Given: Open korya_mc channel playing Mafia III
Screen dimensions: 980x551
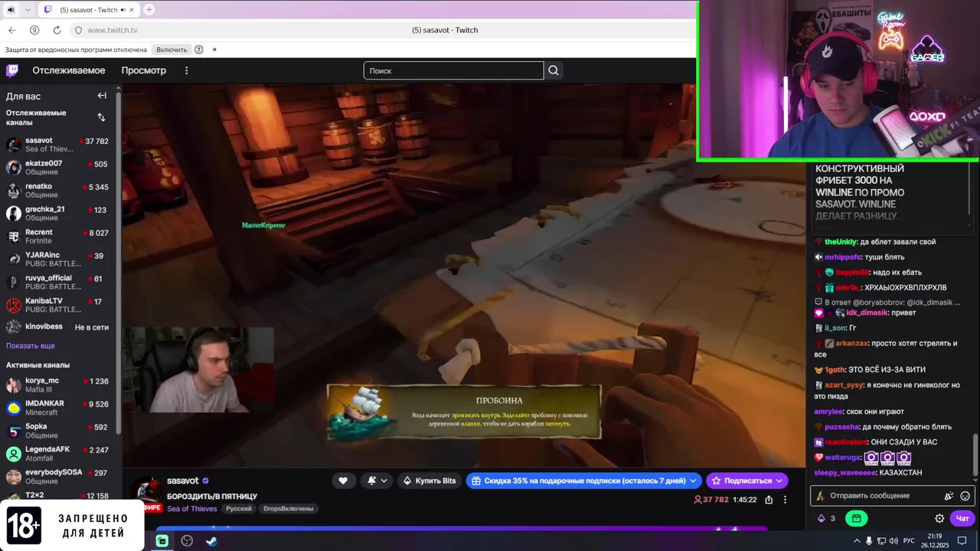Looking at the screenshot, I should pos(58,385).
